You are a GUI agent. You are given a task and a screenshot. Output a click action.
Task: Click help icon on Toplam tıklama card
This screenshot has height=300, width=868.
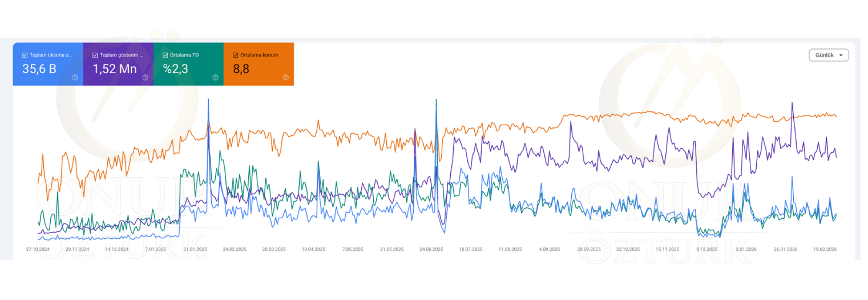click(x=75, y=77)
